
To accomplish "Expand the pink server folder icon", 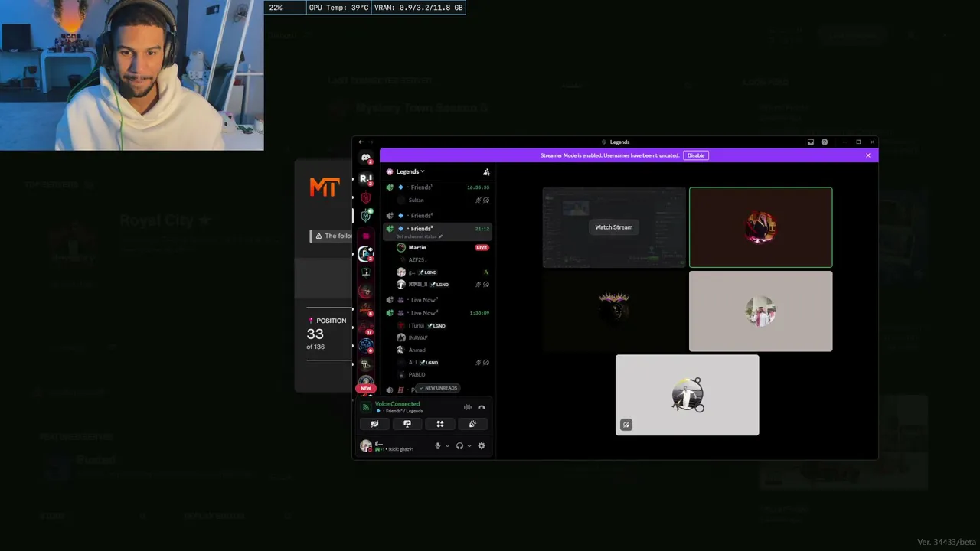I will 366,235.
